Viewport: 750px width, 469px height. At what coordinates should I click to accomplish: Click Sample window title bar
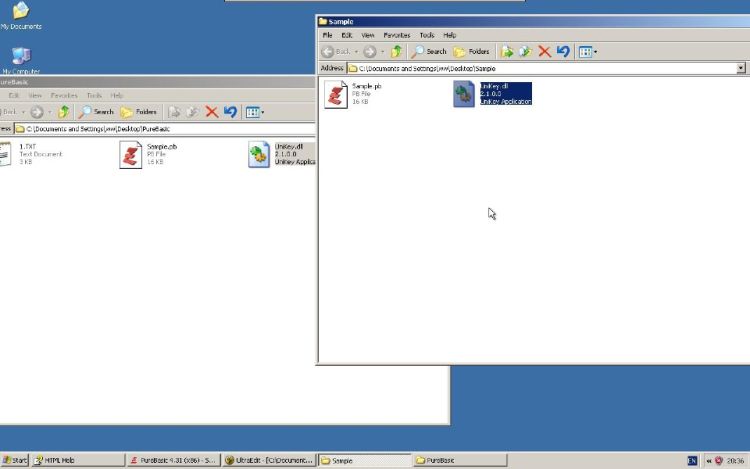[533, 22]
